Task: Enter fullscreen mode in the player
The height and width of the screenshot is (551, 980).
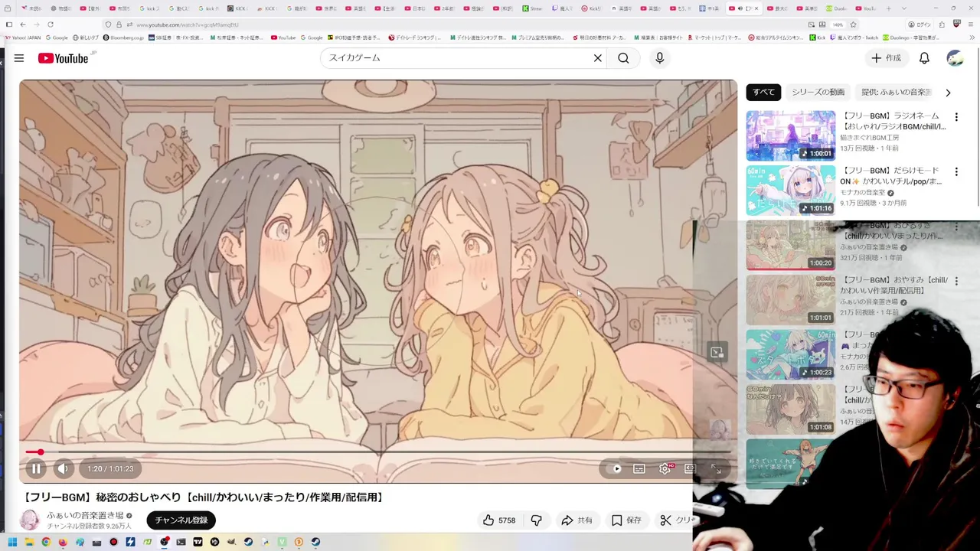Action: [x=717, y=468]
